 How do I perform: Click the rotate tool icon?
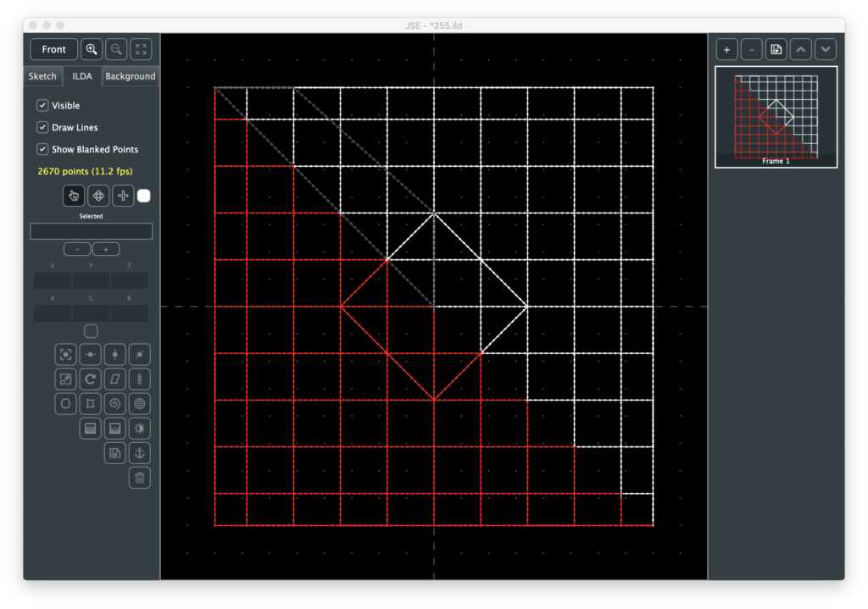91,379
